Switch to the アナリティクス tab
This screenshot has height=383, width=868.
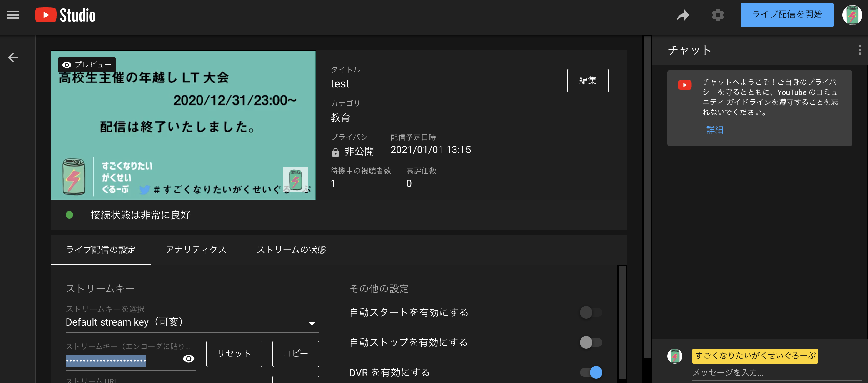[196, 250]
